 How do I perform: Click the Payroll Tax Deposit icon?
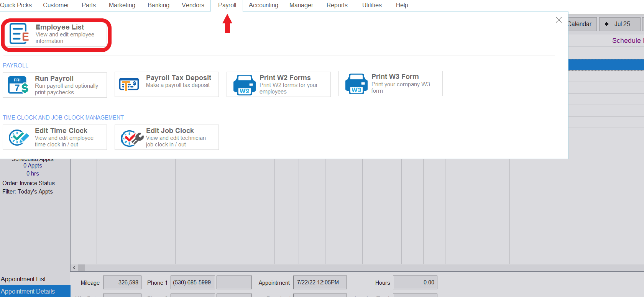click(129, 84)
